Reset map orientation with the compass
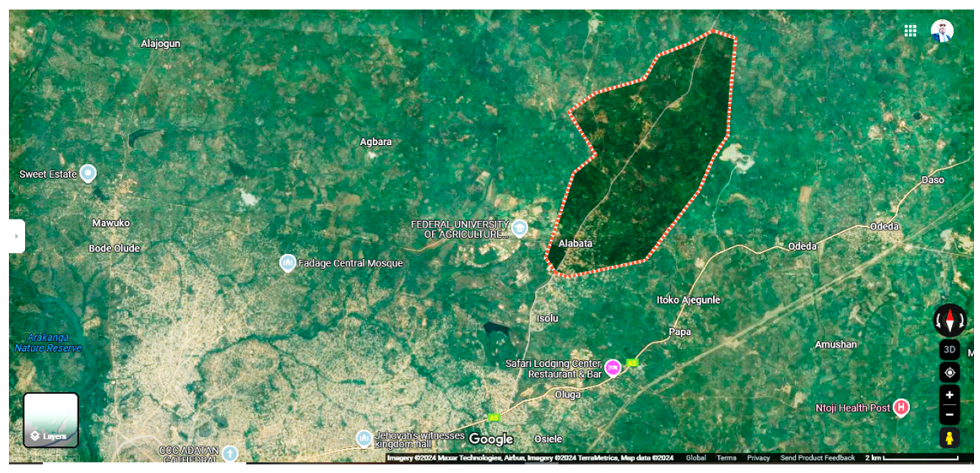980x473 pixels. pos(950,320)
